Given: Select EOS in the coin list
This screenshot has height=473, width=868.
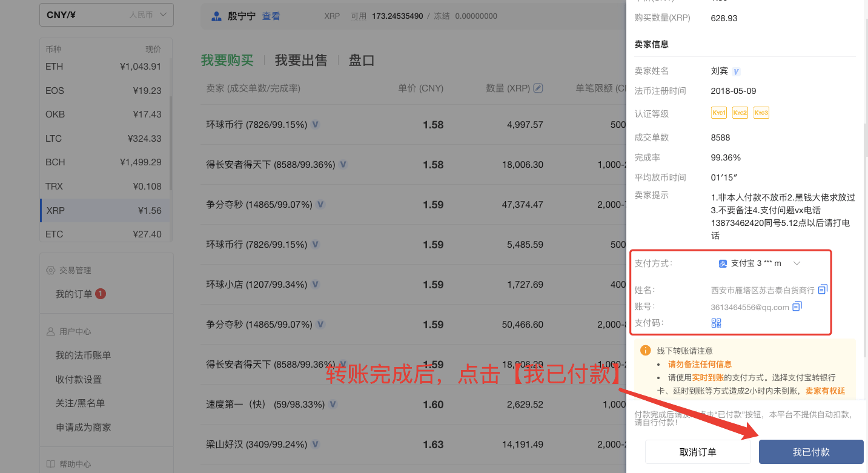Looking at the screenshot, I should click(x=104, y=91).
